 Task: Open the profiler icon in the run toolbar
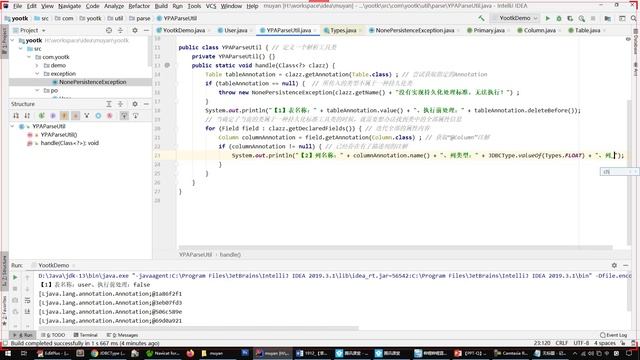point(582,18)
